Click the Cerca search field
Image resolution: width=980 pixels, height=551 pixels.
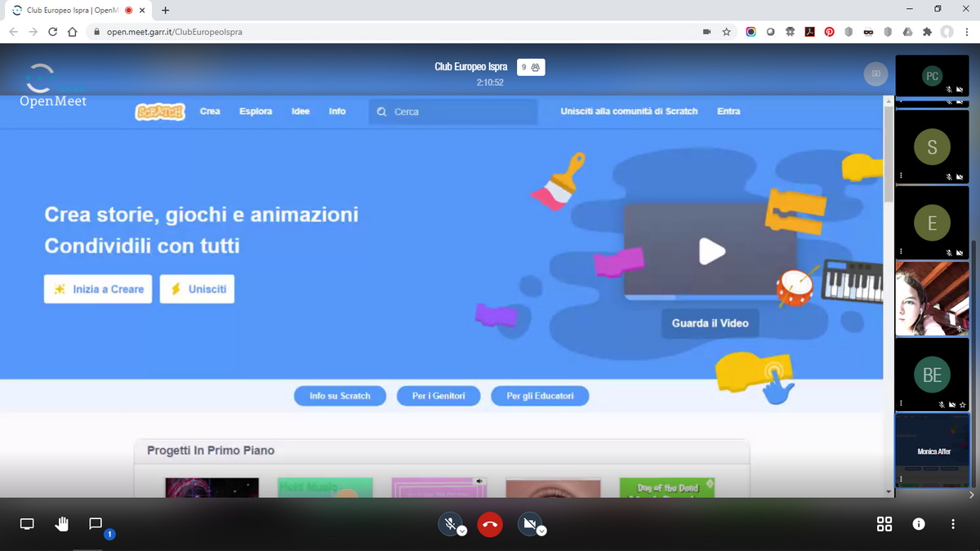[x=453, y=112]
